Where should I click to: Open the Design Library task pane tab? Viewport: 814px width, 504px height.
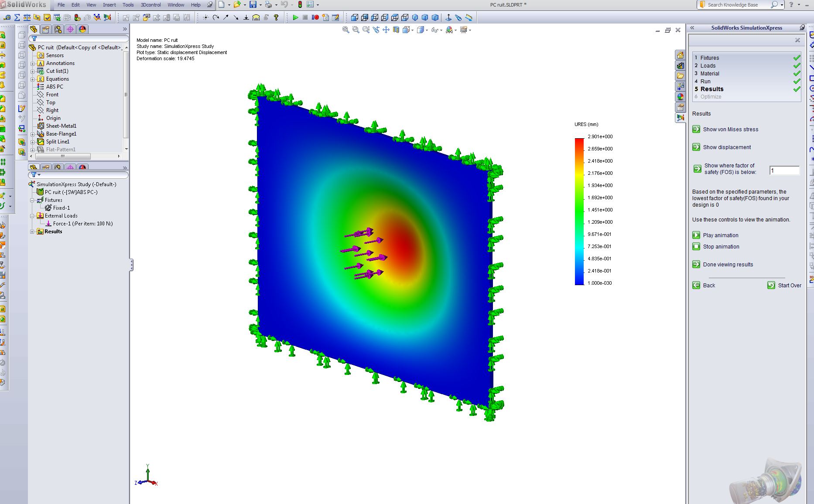(x=680, y=65)
